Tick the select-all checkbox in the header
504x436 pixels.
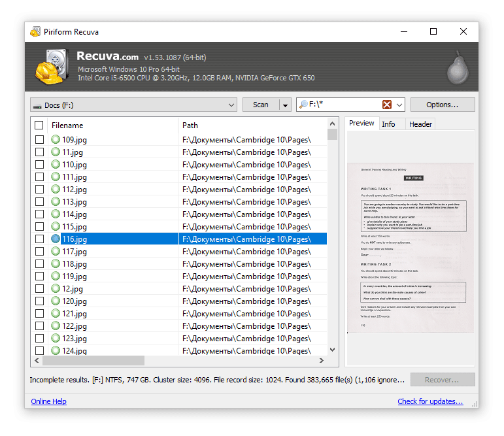(39, 125)
